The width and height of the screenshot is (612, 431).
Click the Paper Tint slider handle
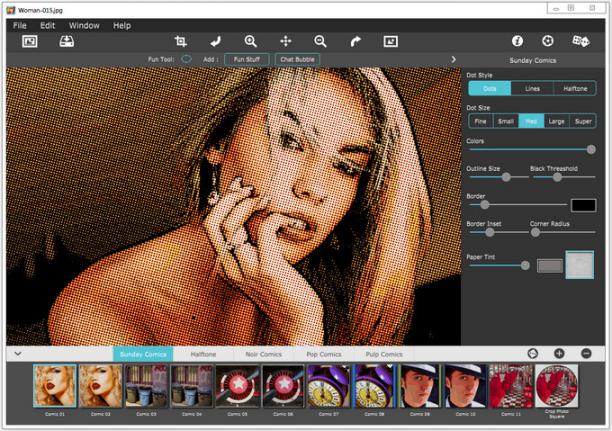pos(525,265)
